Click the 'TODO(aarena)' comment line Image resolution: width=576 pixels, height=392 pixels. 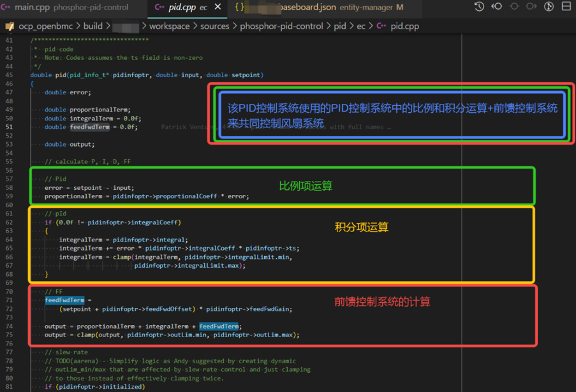point(170,361)
